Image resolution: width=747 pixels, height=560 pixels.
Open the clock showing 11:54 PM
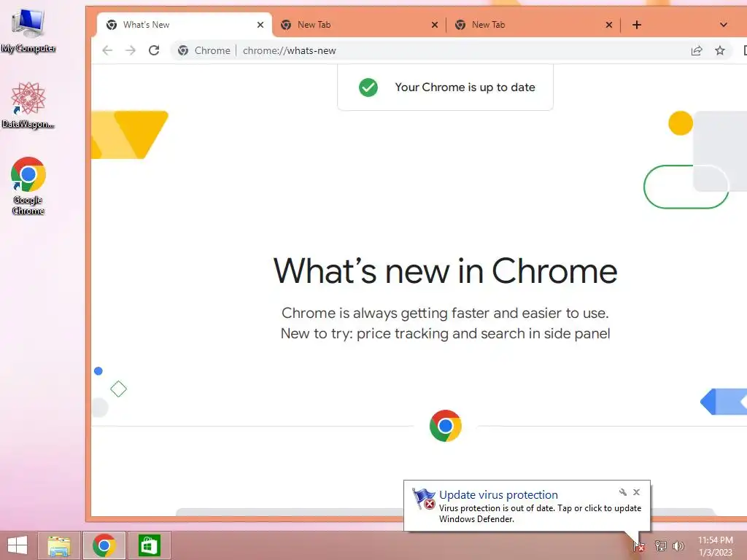pyautogui.click(x=716, y=545)
